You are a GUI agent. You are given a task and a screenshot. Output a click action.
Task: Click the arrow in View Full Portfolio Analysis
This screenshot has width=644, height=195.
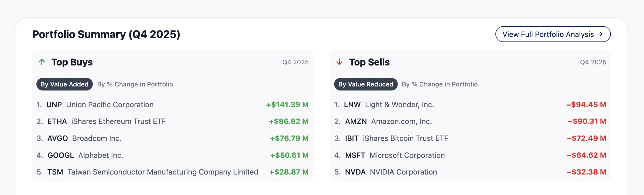coord(600,34)
